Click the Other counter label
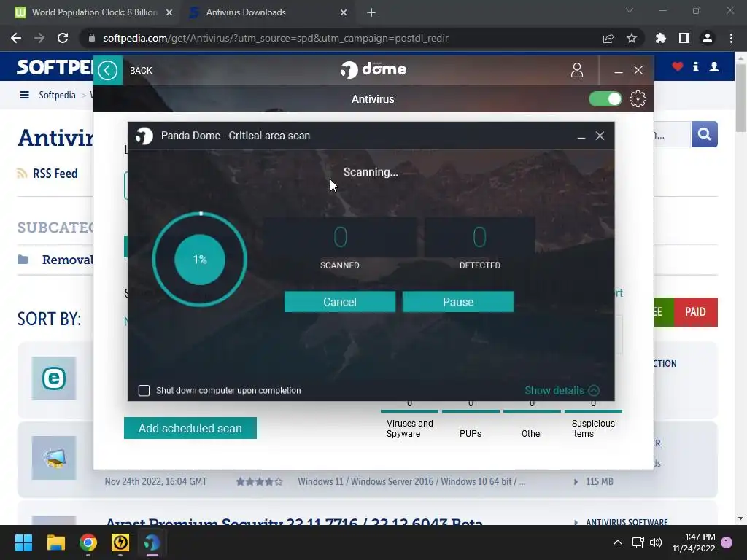The image size is (747, 560). coord(532,434)
